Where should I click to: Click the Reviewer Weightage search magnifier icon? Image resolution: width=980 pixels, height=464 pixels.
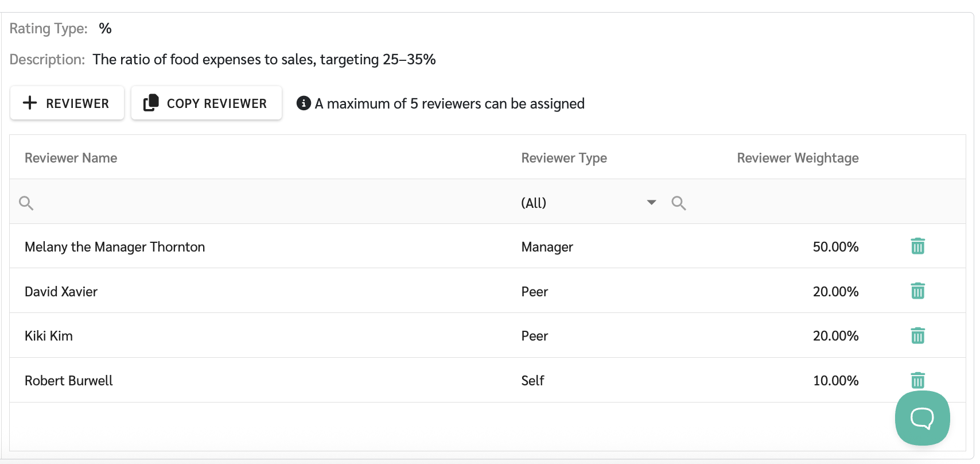[x=679, y=203]
